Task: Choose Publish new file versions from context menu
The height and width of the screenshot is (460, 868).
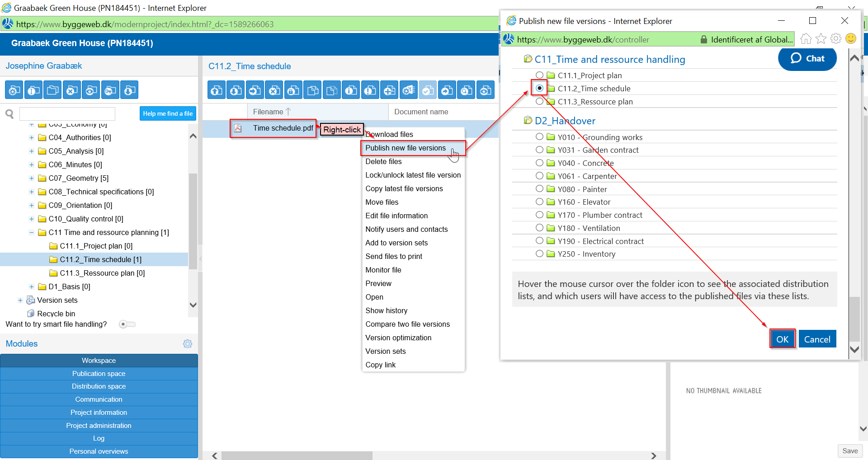Action: point(405,148)
